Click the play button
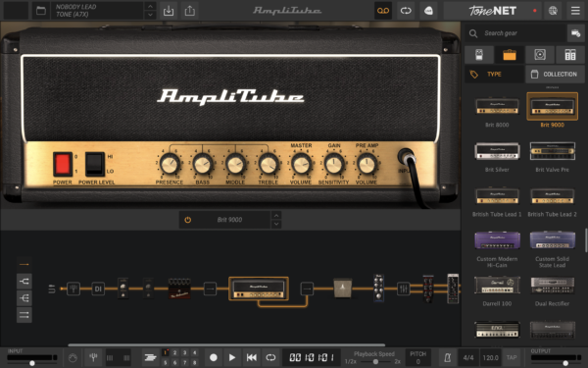 [232, 357]
